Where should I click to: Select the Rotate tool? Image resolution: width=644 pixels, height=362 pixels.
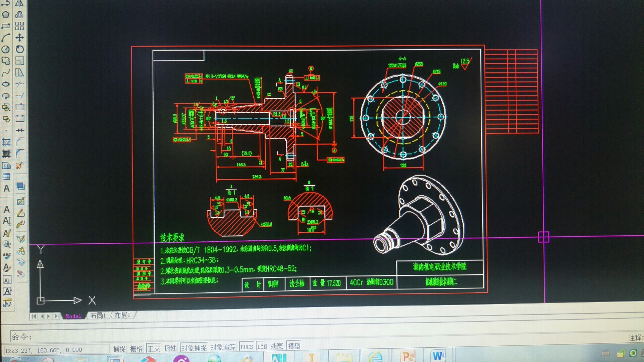click(20, 49)
